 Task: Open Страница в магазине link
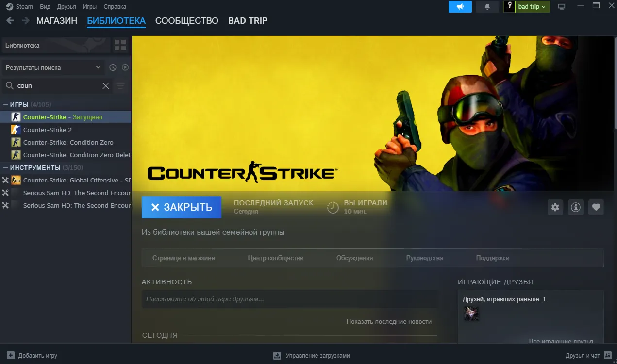[x=183, y=258]
